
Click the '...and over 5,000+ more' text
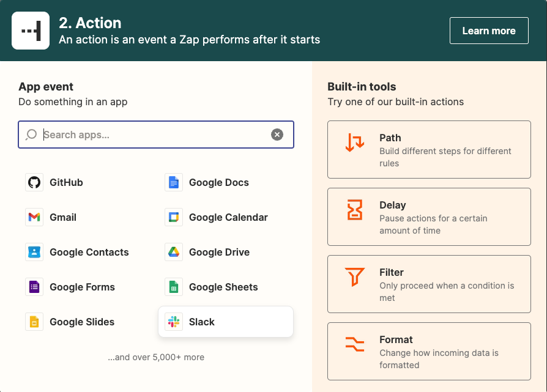click(156, 357)
